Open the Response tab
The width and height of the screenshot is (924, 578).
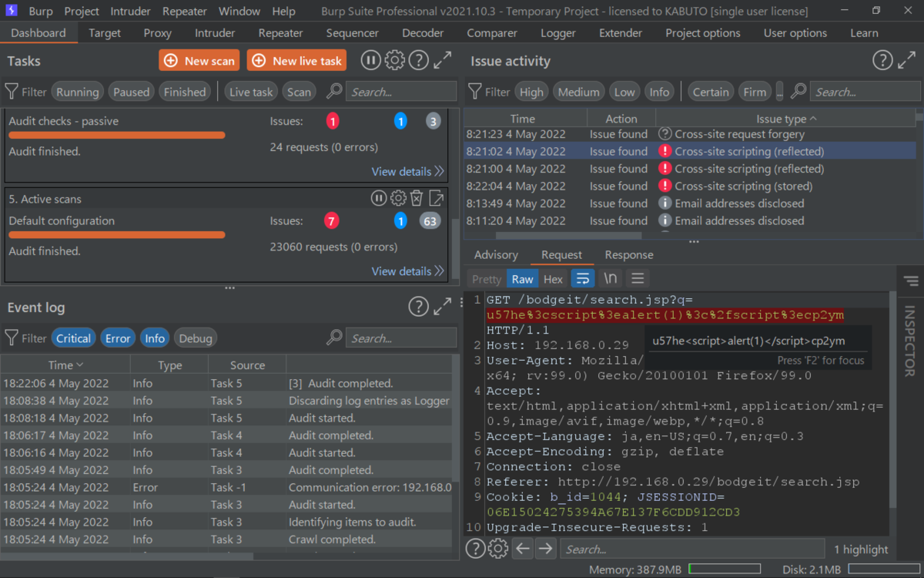pyautogui.click(x=629, y=254)
